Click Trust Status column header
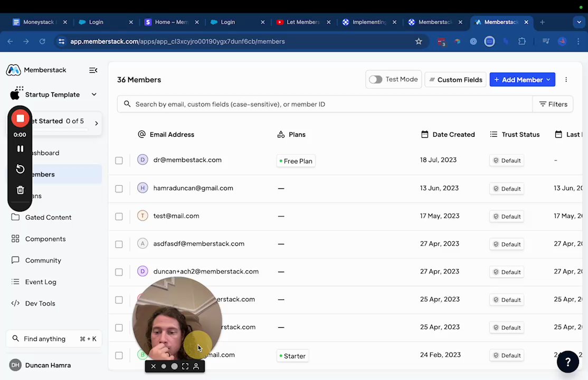This screenshot has width=588, height=380. (x=515, y=134)
